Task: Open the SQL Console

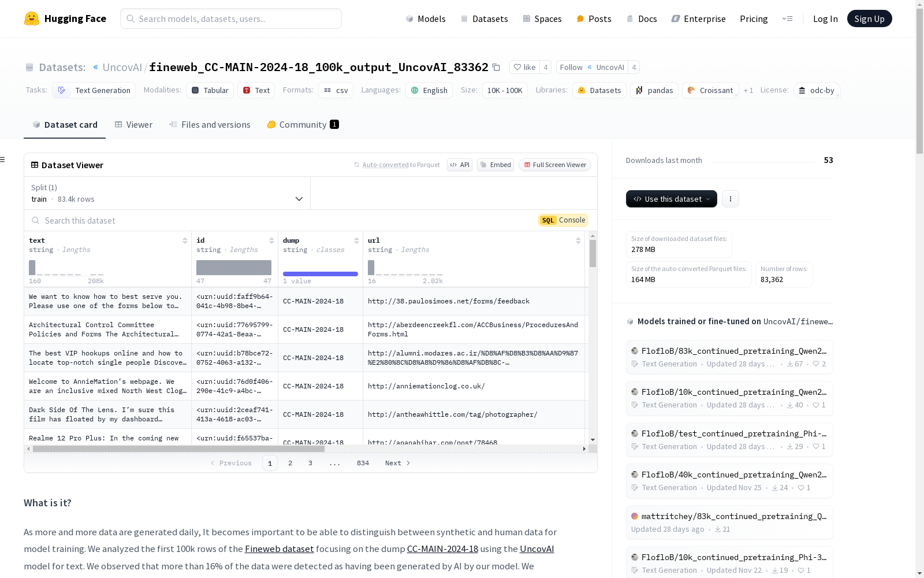Action: point(563,220)
